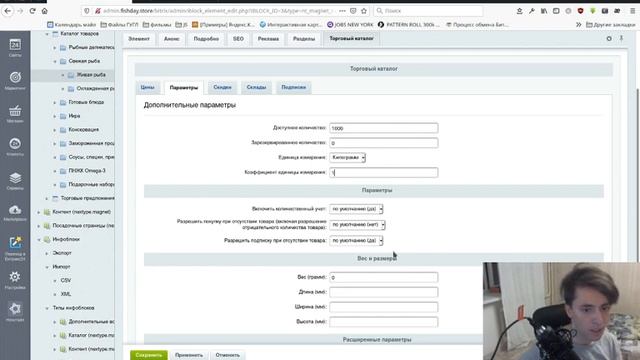Open the Разрешить покупку при отсутствии dropdown
The image size is (640, 360).
tap(357, 224)
